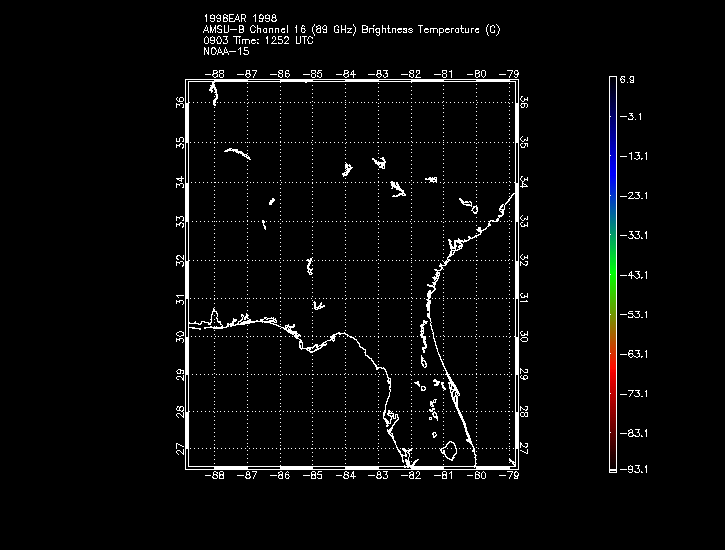Click the -88 longitude label on top axis
Viewport: 725px width, 550px height.
214,73
